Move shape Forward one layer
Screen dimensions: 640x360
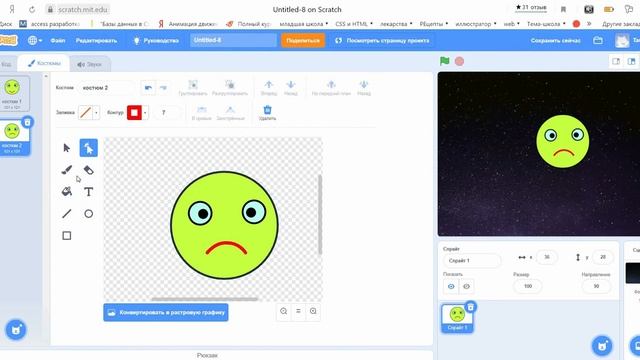click(x=269, y=88)
